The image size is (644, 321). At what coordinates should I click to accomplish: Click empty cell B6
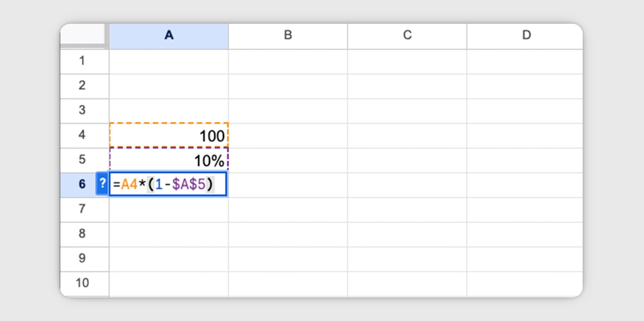point(288,184)
